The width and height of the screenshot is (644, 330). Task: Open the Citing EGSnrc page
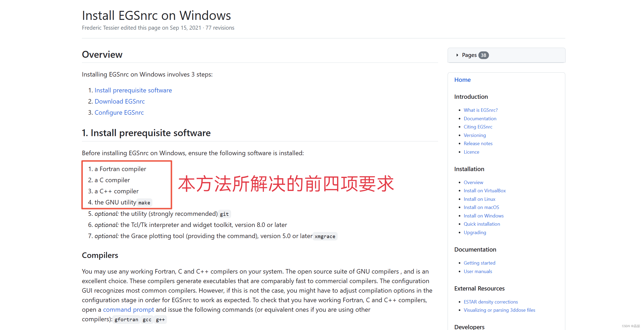478,127
